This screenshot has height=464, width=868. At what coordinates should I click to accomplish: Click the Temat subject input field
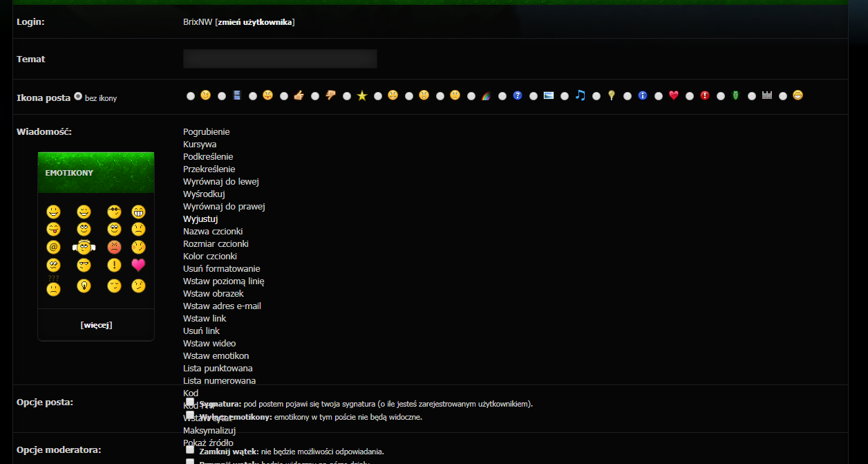(x=280, y=59)
